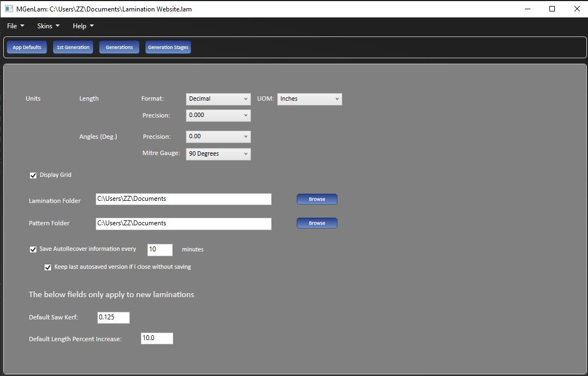Uncheck Keep last autosaved version option
The height and width of the screenshot is (376, 588).
(x=48, y=267)
